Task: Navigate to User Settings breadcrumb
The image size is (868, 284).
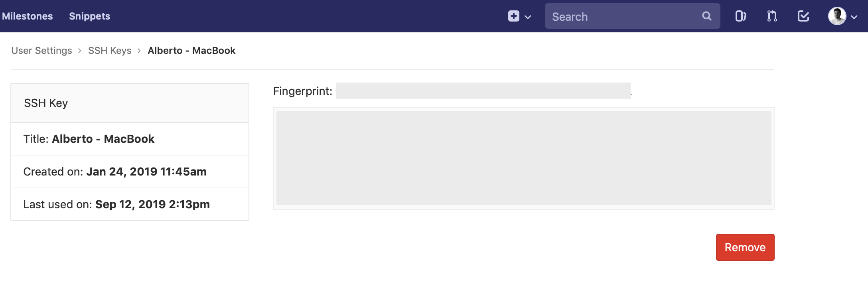Action: click(41, 51)
